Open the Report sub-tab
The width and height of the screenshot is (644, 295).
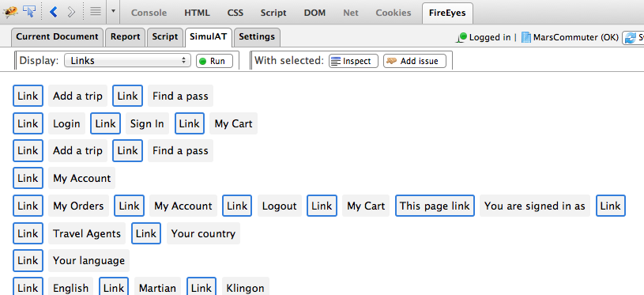click(x=126, y=37)
